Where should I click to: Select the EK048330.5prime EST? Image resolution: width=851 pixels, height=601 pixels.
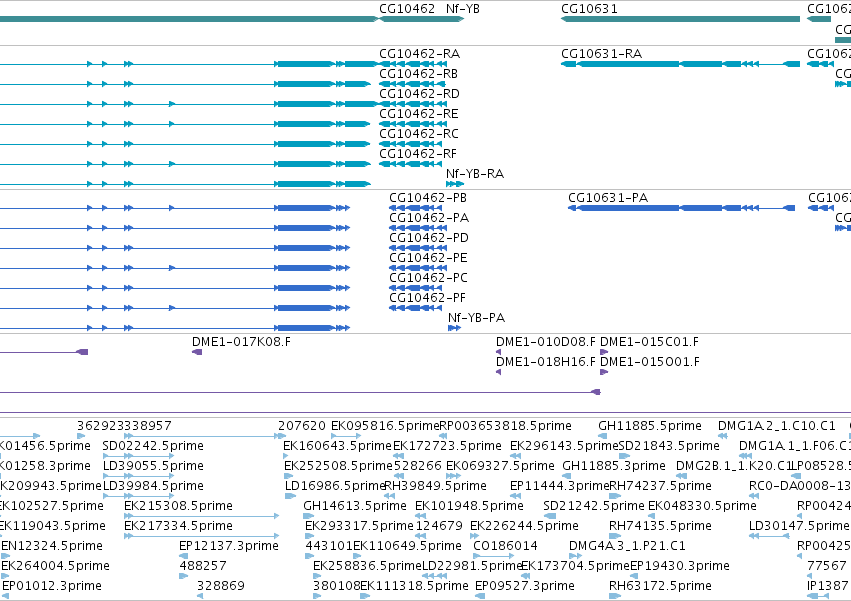(702, 507)
